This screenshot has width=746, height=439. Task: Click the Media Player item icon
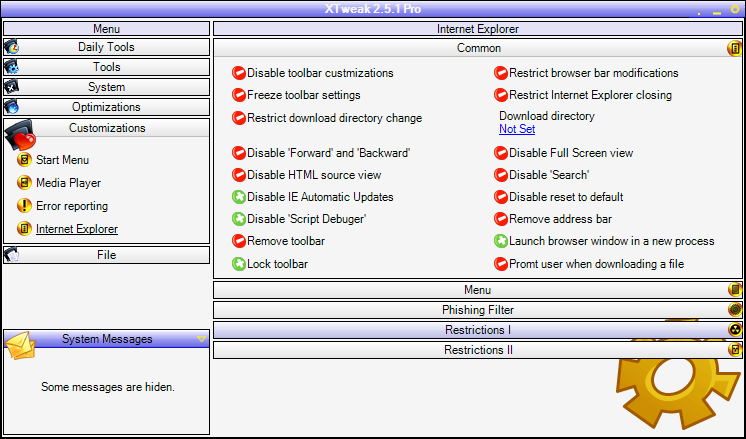[24, 183]
